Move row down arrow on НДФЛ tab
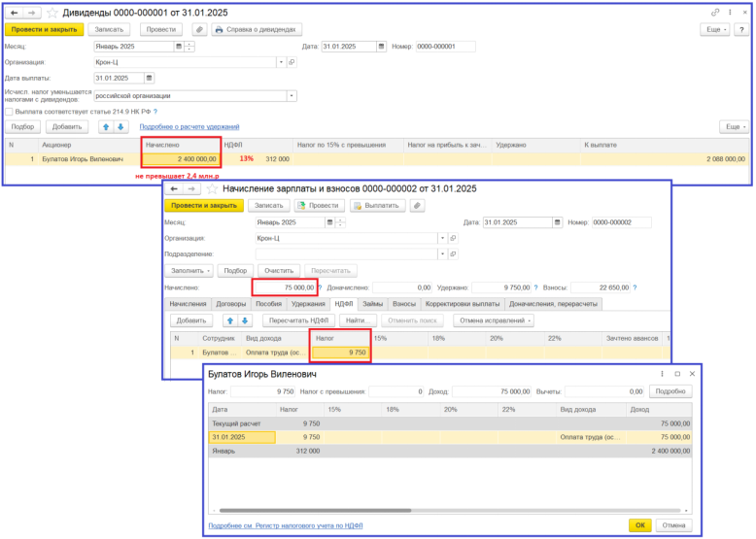Screen dimensions: 756x539 click(x=245, y=320)
